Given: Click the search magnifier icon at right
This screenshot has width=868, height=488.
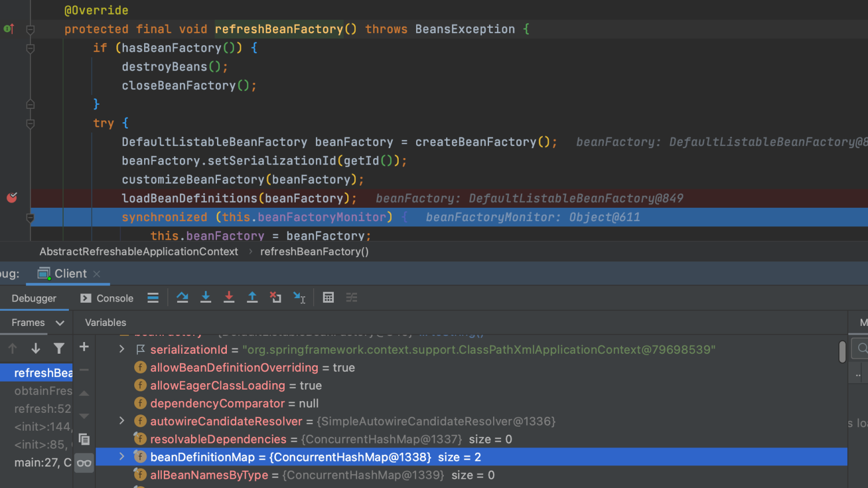Looking at the screenshot, I should 862,348.
